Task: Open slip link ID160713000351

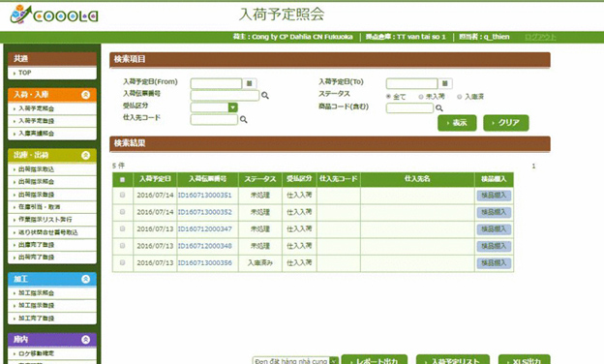Action: (x=204, y=196)
